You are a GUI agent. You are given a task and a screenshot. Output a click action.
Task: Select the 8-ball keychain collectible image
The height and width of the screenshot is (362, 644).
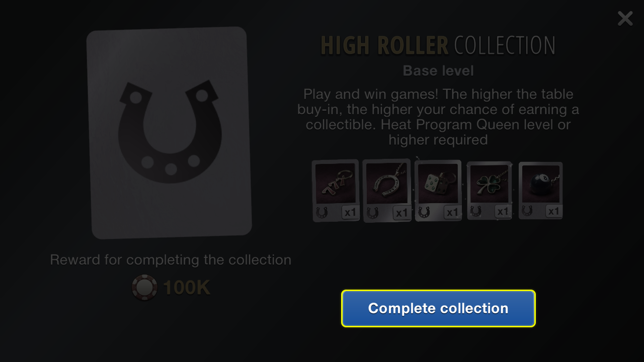coord(540,184)
